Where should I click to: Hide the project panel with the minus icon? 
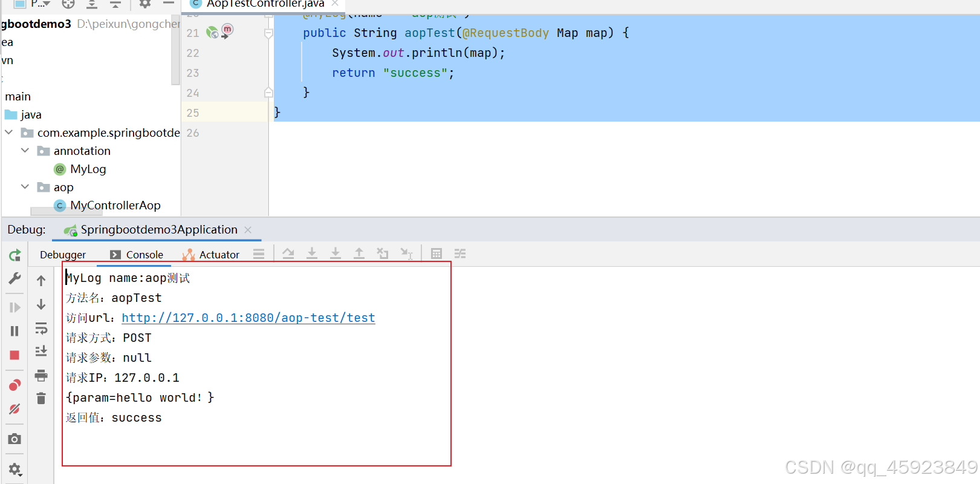coord(169,4)
